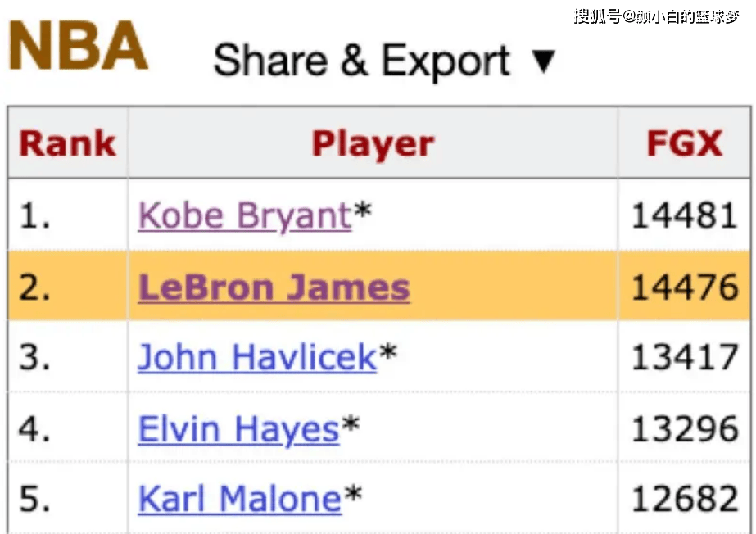Open John Havlicek player link
This screenshot has height=534, width=756.
point(257,357)
